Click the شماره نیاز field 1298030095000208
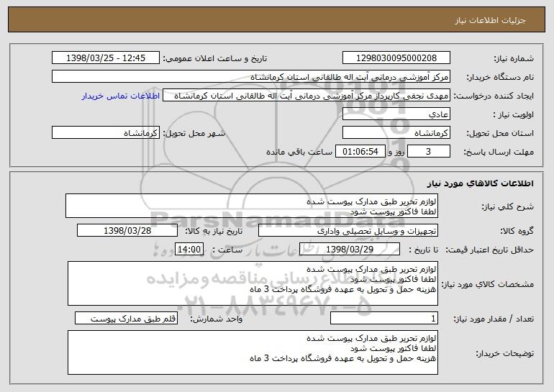 (x=396, y=58)
